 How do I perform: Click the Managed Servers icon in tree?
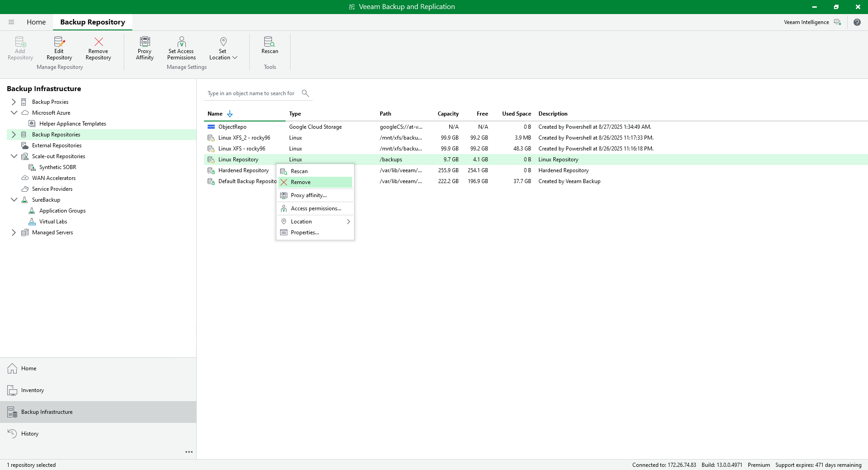click(x=24, y=233)
